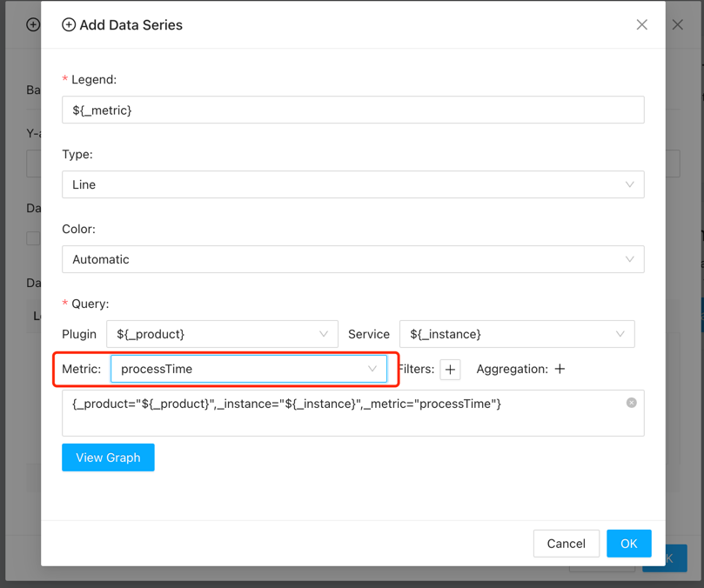Confirm the data series with OK
704x588 pixels.
click(628, 544)
